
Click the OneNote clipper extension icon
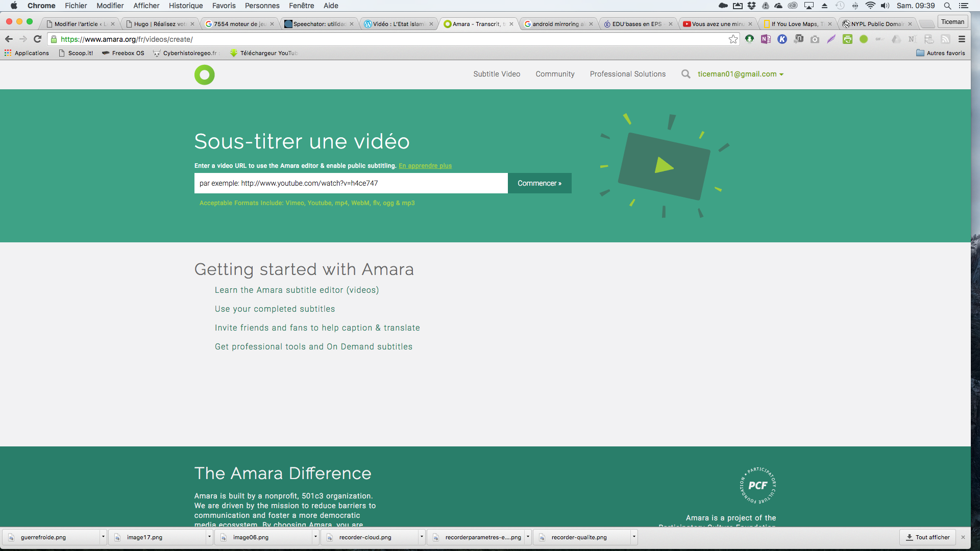click(766, 39)
